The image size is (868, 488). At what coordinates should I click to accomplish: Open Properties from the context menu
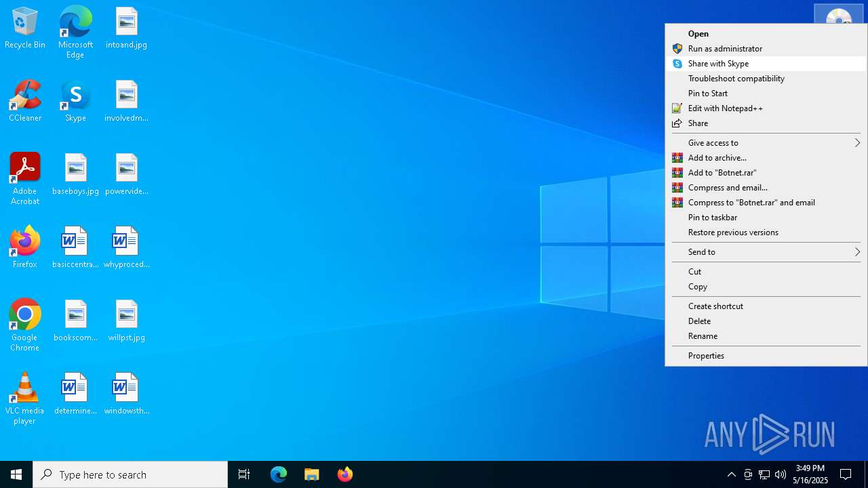click(766, 356)
